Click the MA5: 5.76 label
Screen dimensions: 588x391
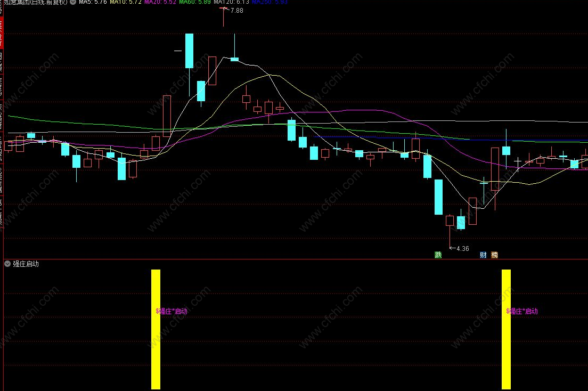pos(93,2)
